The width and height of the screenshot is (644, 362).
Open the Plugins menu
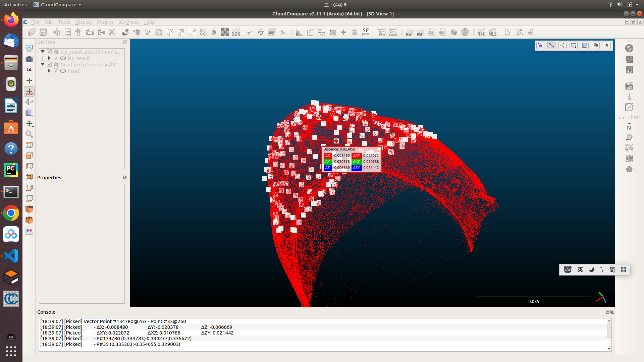pyautogui.click(x=105, y=22)
